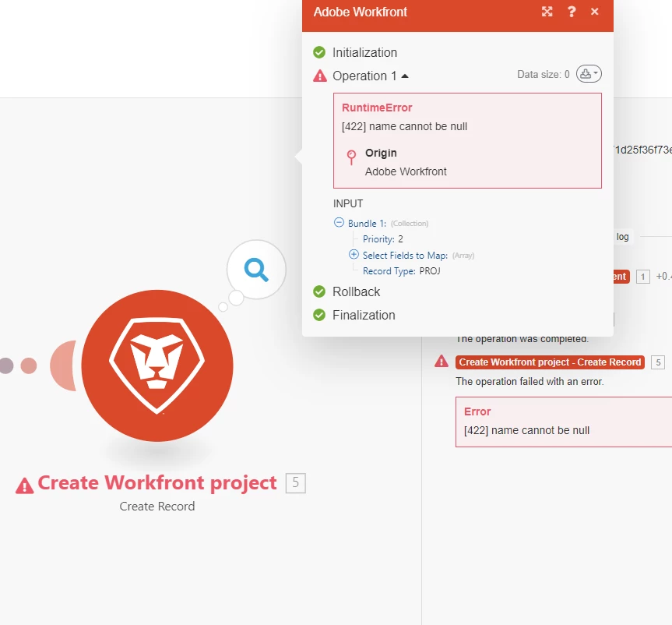
Task: Click the warning icon in the log panel
Action: click(x=442, y=361)
